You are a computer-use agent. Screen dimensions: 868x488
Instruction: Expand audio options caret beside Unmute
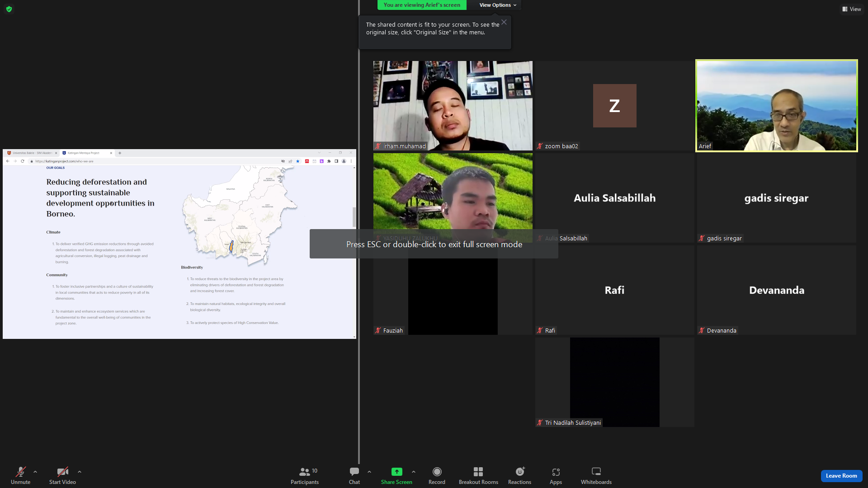pos(35,472)
